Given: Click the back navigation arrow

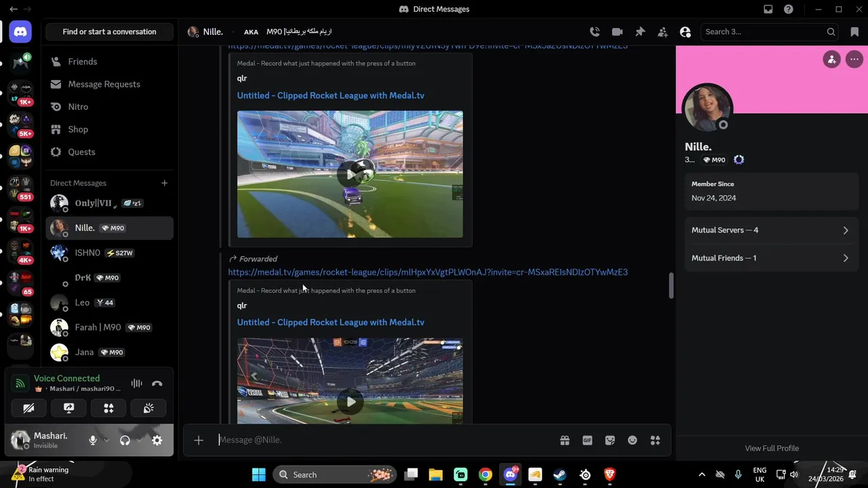Looking at the screenshot, I should 14,9.
